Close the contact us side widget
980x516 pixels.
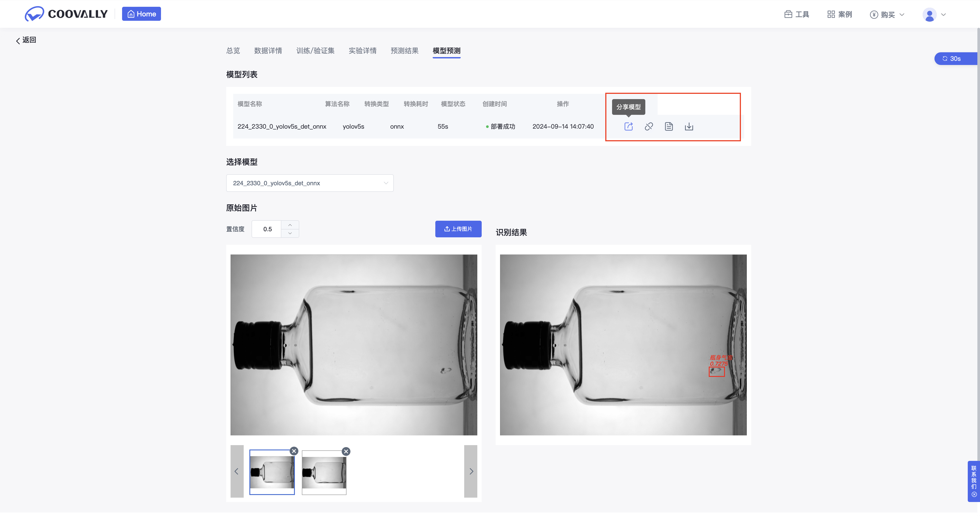[974, 495]
